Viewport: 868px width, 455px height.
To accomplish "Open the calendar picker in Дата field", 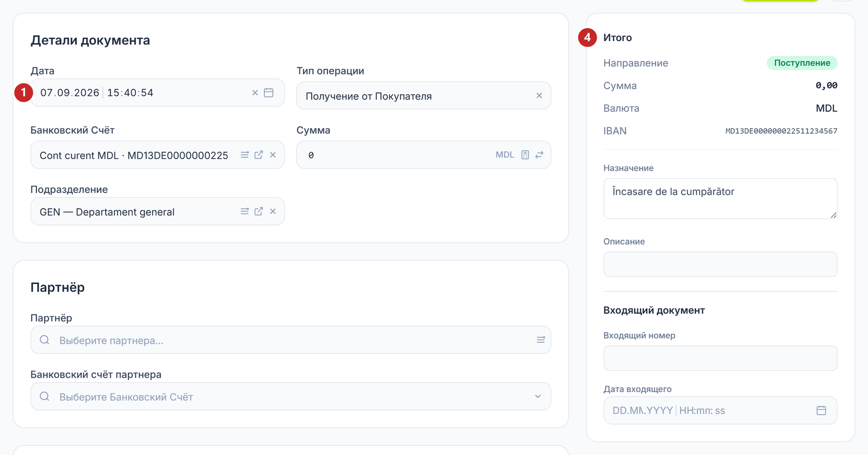I will [x=269, y=93].
